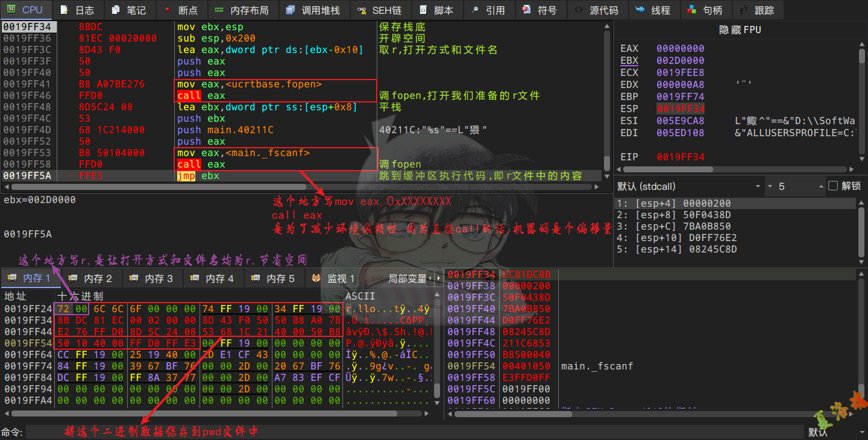Open the 监视 1 watch tab icon

point(316,278)
